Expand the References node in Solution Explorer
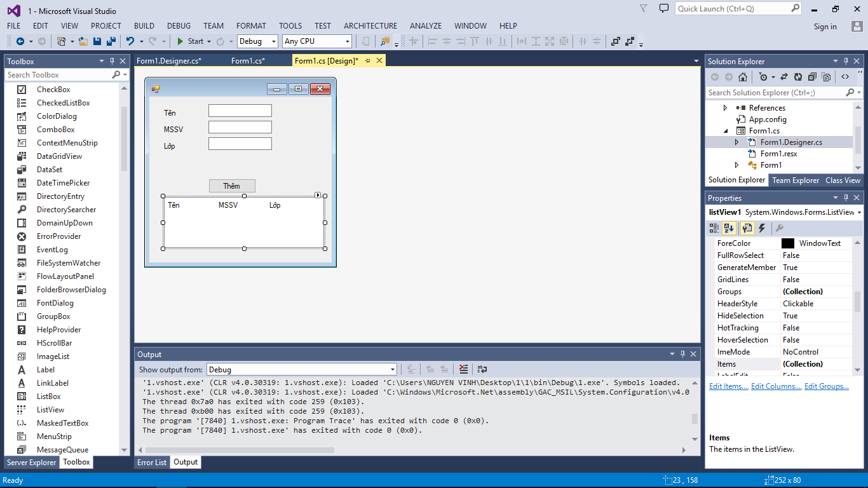This screenshot has width=868, height=488. click(x=725, y=108)
